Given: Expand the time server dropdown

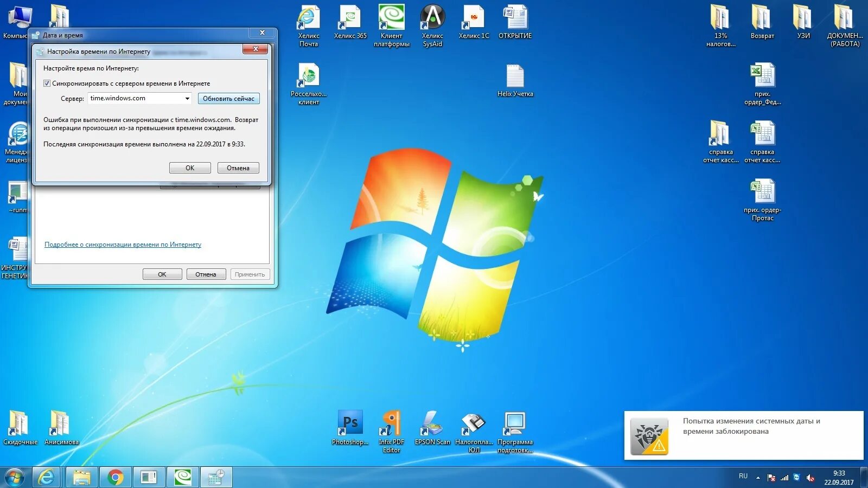Looking at the screenshot, I should 187,99.
